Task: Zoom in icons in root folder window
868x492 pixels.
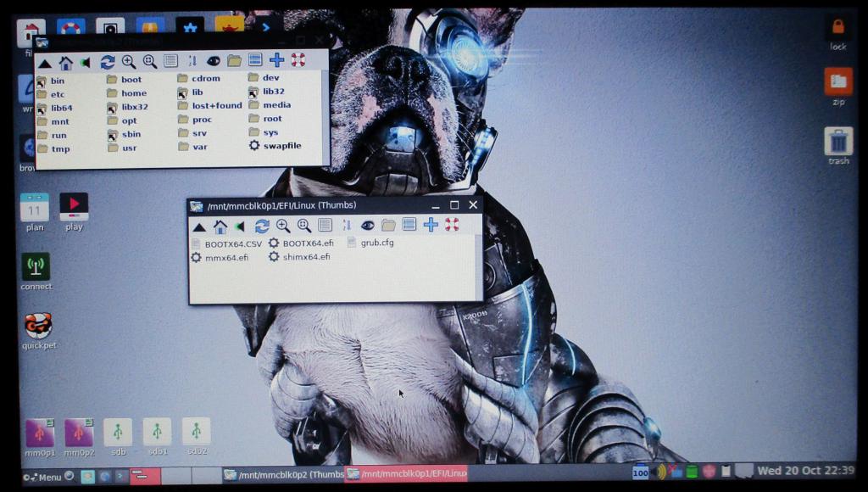Action: click(x=129, y=61)
